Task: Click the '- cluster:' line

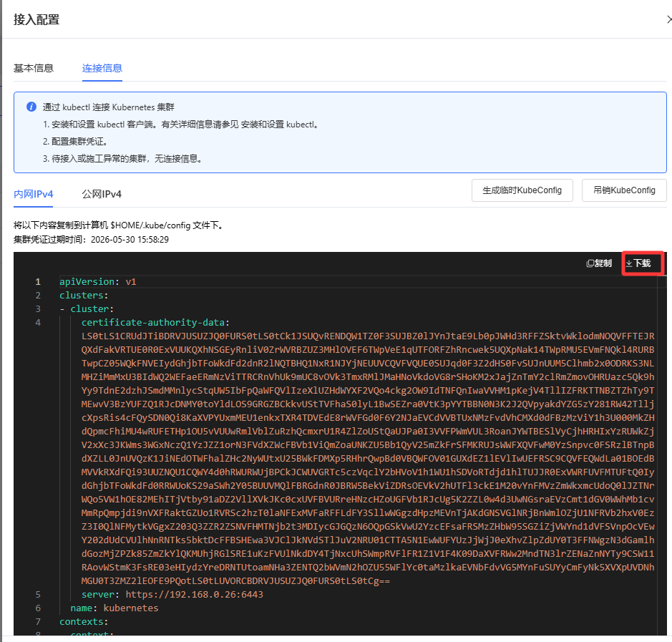Action: pos(87,309)
